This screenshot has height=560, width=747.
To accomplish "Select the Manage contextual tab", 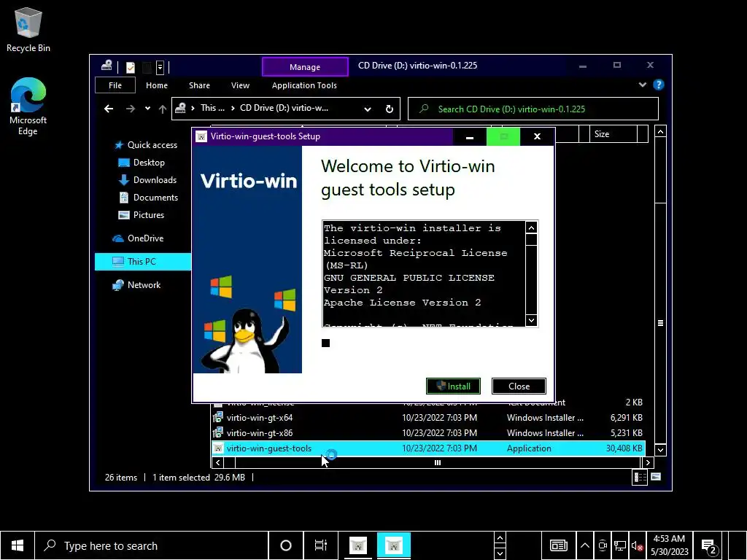I will (x=305, y=66).
